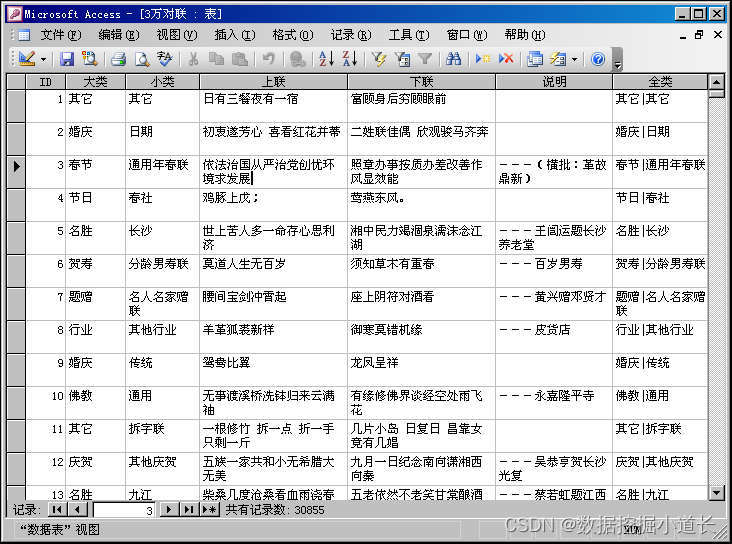The width and height of the screenshot is (732, 544).
Task: Click the View design mode icon
Action: click(27, 59)
